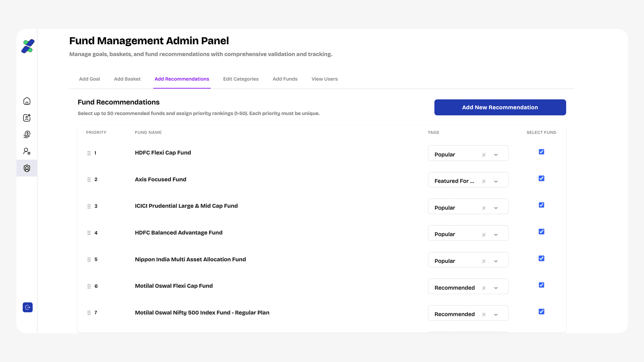Grab the drag handle for Axis Focused Fund
The height and width of the screenshot is (362, 644).
pyautogui.click(x=89, y=180)
